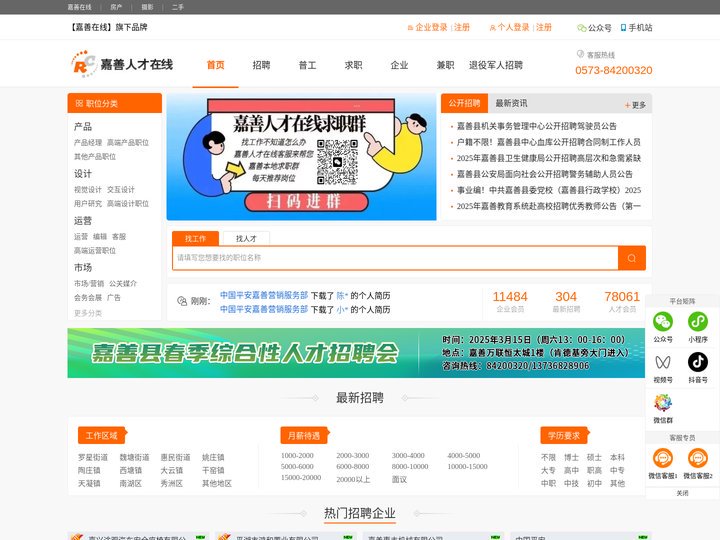The width and height of the screenshot is (720, 540).
Task: Filter salary by 面议
Action: (x=399, y=479)
